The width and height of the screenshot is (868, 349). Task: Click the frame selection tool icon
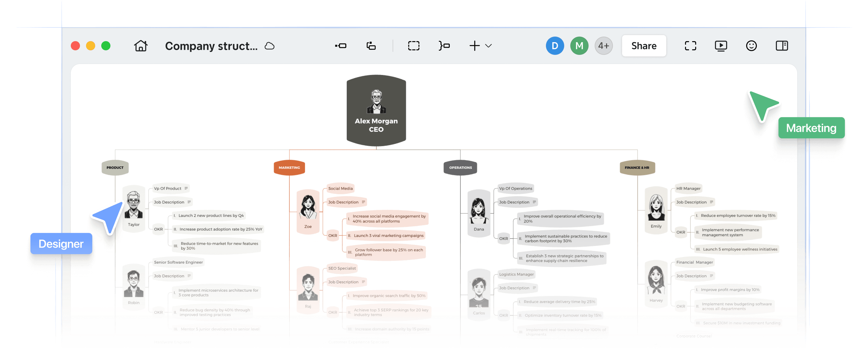tap(414, 45)
